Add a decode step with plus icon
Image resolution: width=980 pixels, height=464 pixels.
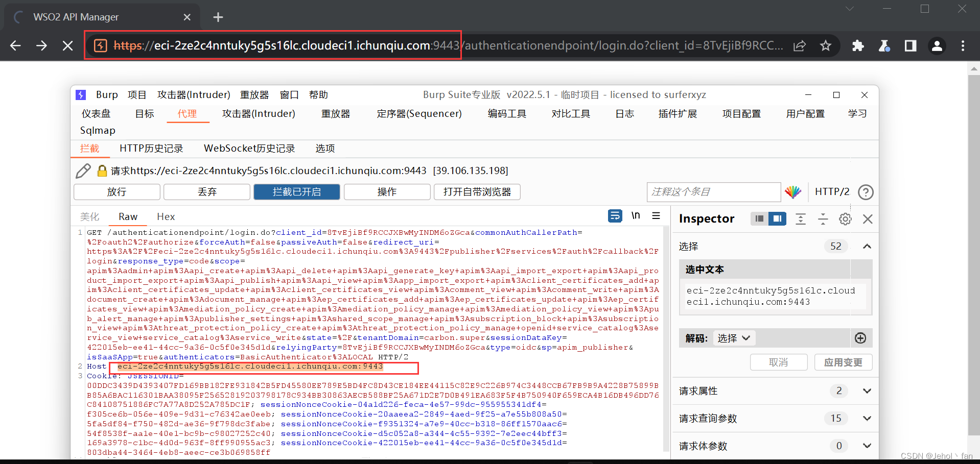point(860,338)
